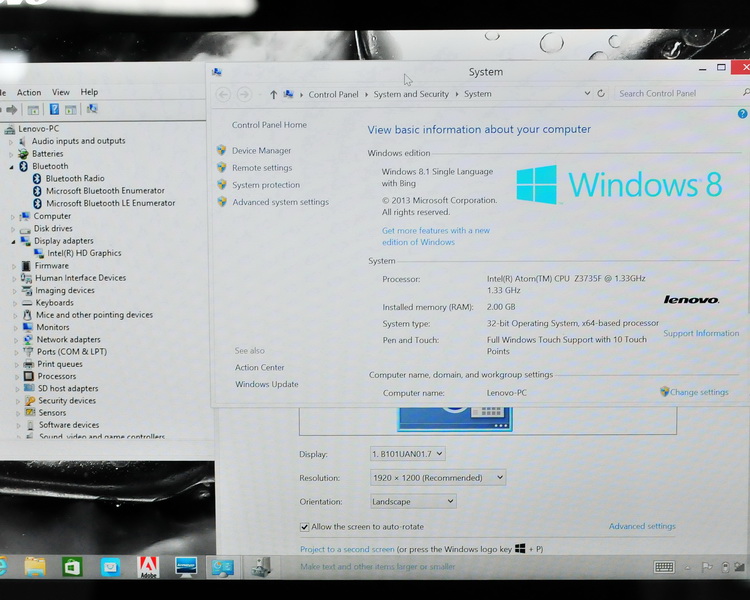Click the System window help question icon
750x600 pixels.
pos(742,113)
